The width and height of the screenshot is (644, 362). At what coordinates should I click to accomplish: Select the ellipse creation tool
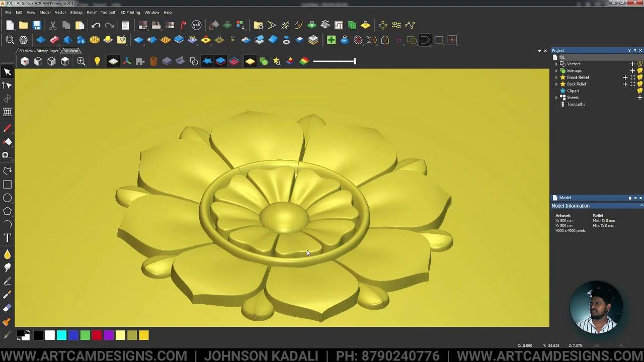(8, 198)
